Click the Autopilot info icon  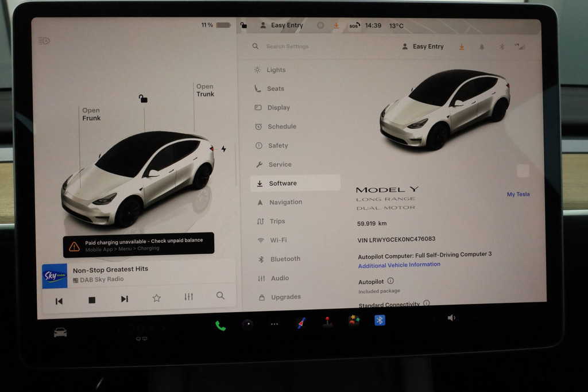pyautogui.click(x=390, y=281)
